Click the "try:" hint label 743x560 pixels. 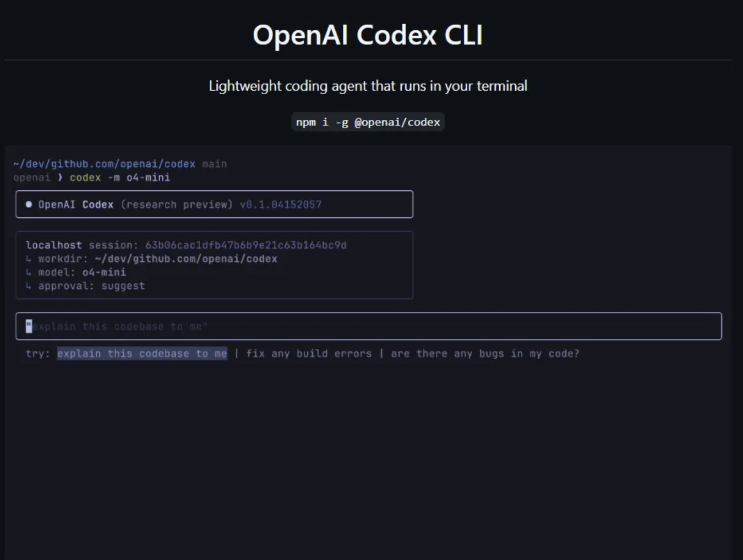(38, 354)
